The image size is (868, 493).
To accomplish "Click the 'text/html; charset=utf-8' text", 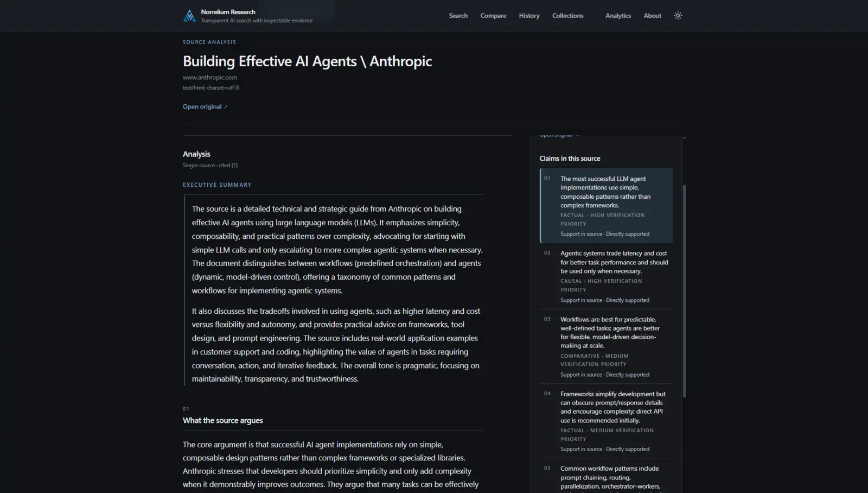I will click(210, 87).
